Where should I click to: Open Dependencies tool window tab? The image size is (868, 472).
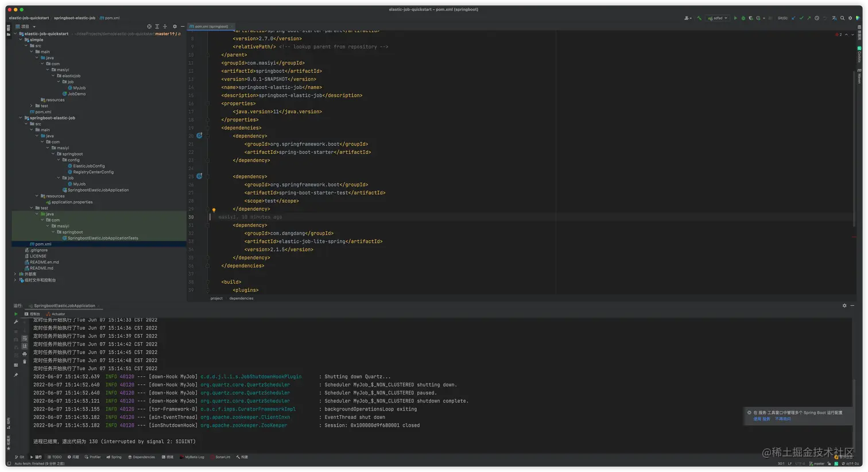coord(141,457)
